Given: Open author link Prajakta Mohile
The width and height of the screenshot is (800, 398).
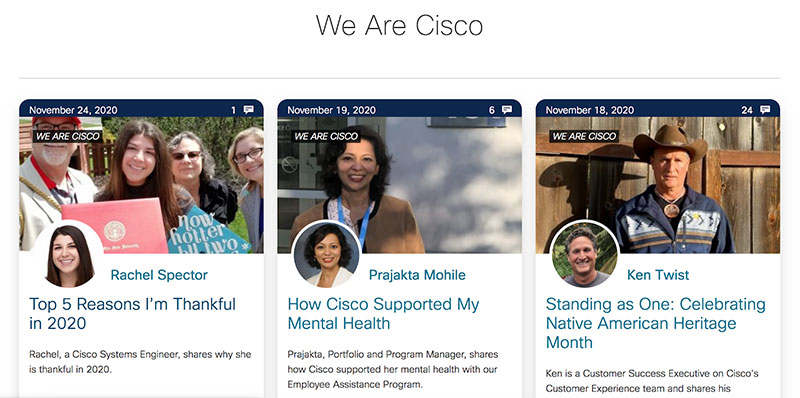Looking at the screenshot, I should pos(417,275).
